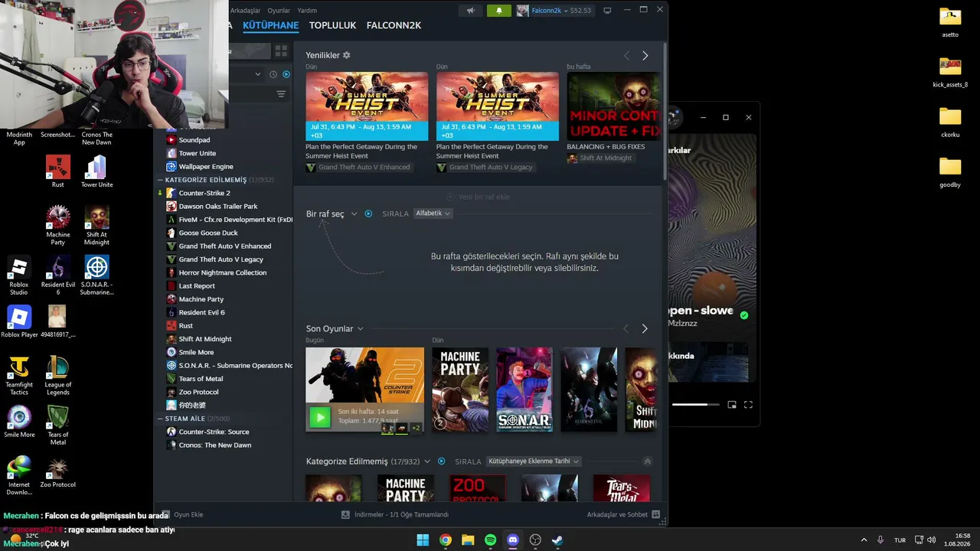Switch to the KÜTÜPHANE tab
This screenshot has height=551, width=980.
coord(270,25)
